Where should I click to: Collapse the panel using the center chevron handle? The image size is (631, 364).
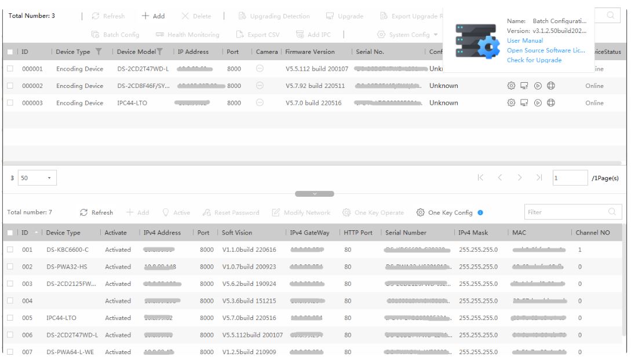coord(315,194)
